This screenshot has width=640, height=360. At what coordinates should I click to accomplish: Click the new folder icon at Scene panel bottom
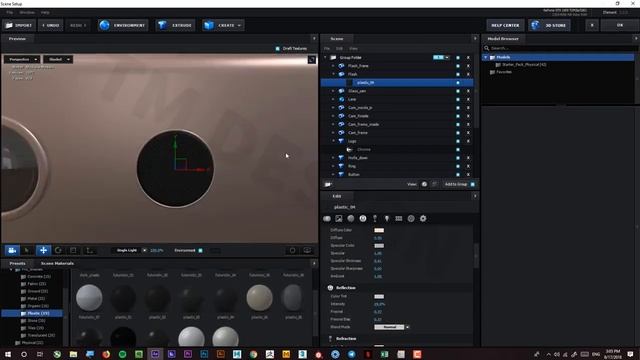tap(328, 184)
